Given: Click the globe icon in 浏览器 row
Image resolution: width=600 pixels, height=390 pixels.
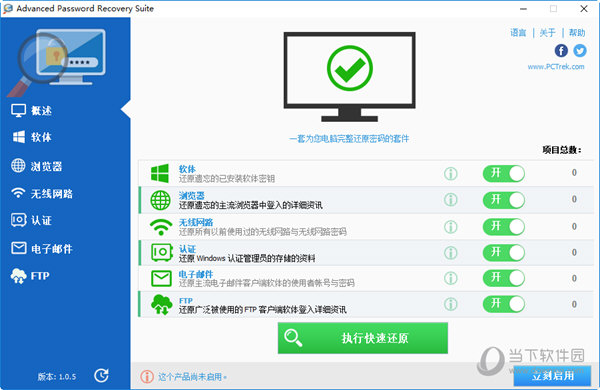Looking at the screenshot, I should 160,200.
